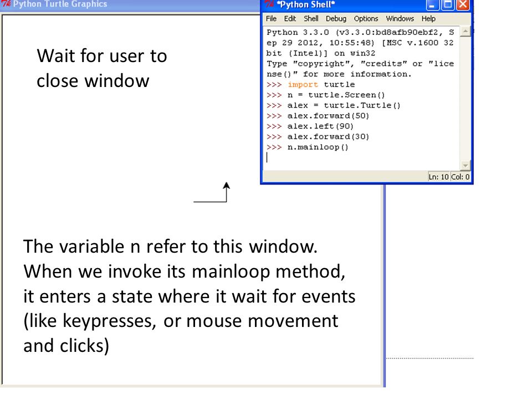Click the 'n = turtle.Screen()' line

click(336, 95)
